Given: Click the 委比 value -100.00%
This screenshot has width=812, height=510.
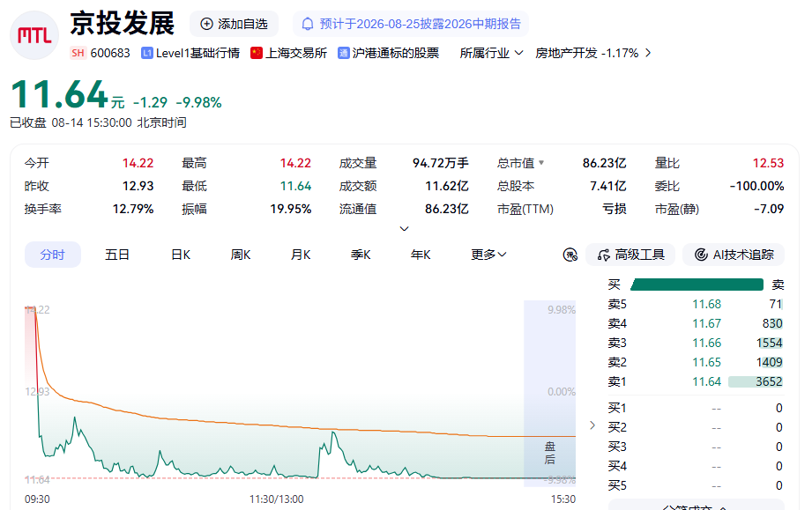Looking at the screenshot, I should (x=756, y=186).
